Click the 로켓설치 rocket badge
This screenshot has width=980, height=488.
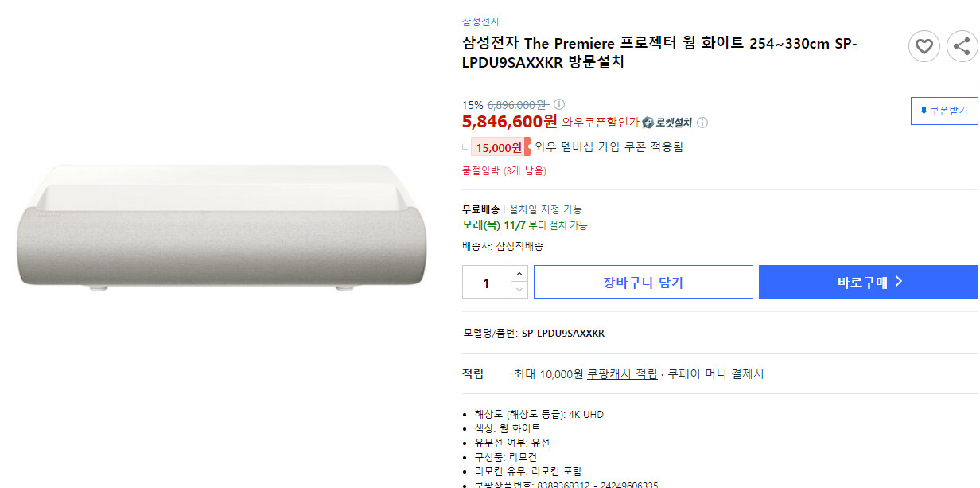[x=667, y=123]
